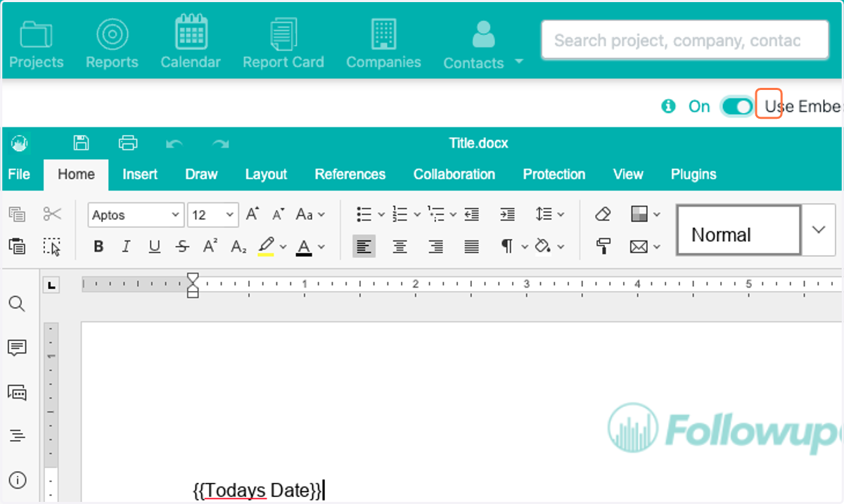Open the bullets list dropdown arrow

click(x=381, y=214)
